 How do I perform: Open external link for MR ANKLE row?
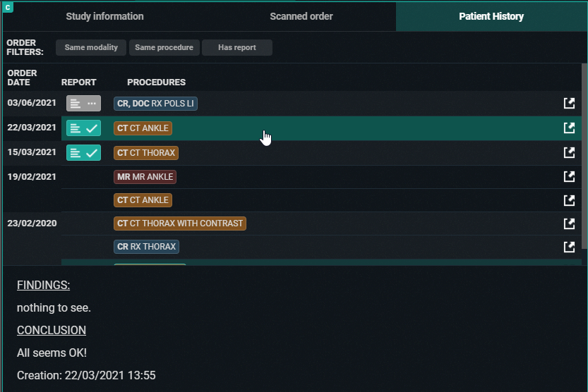(x=569, y=177)
